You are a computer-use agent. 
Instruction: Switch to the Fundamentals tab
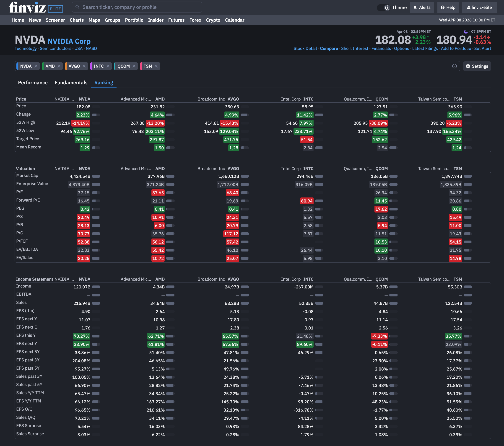71,83
